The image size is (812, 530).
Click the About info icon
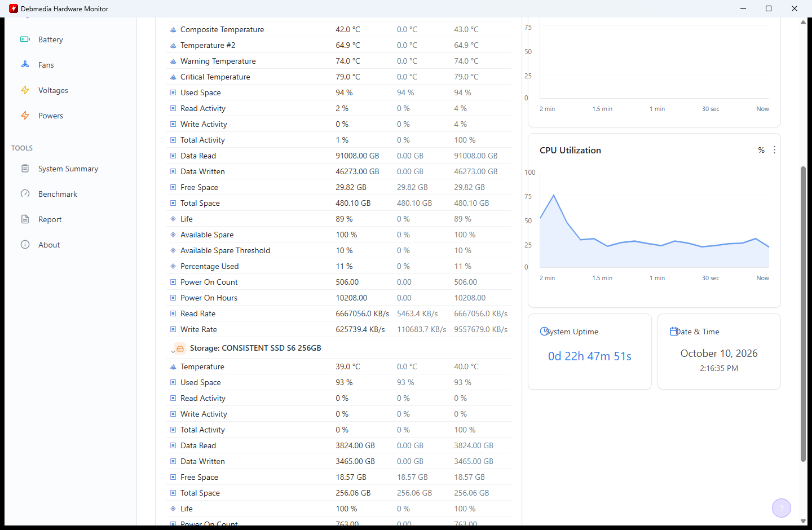tap(25, 245)
